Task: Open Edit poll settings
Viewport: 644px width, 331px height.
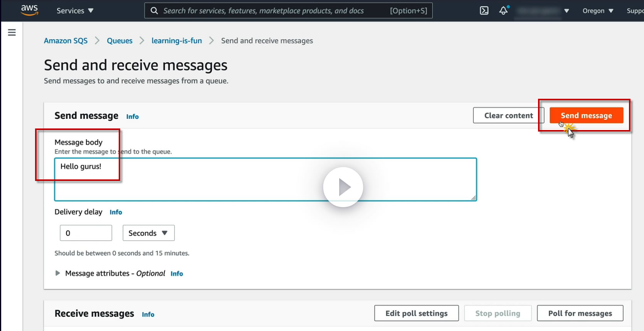Action: point(416,313)
